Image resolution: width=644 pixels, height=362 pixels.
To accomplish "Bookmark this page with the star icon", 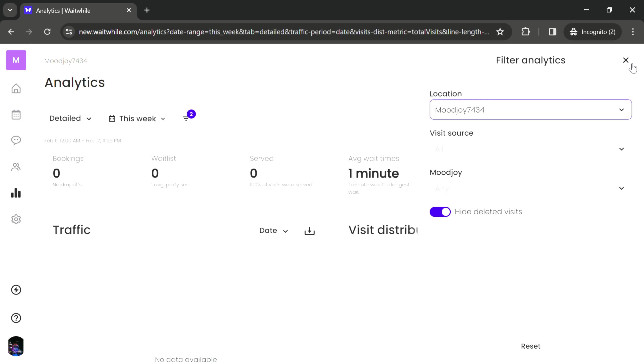I will 500,32.
